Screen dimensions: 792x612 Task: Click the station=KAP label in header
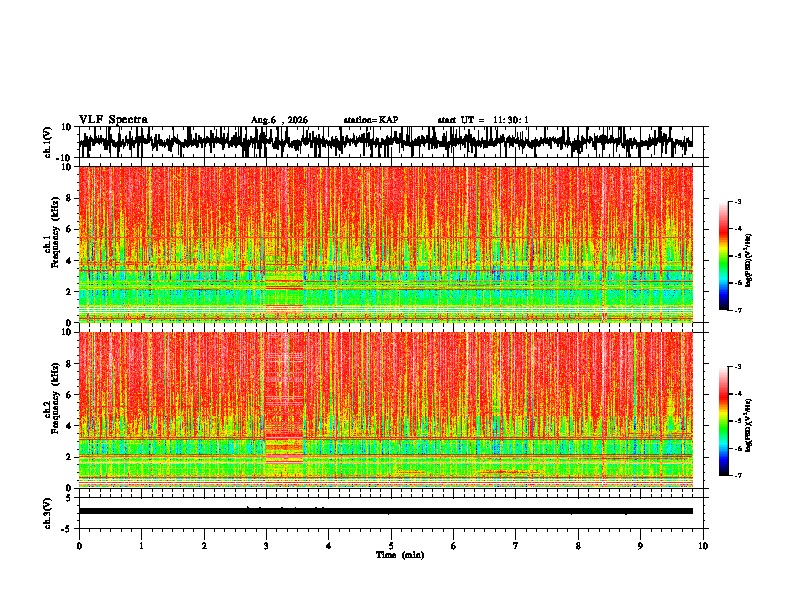point(371,120)
